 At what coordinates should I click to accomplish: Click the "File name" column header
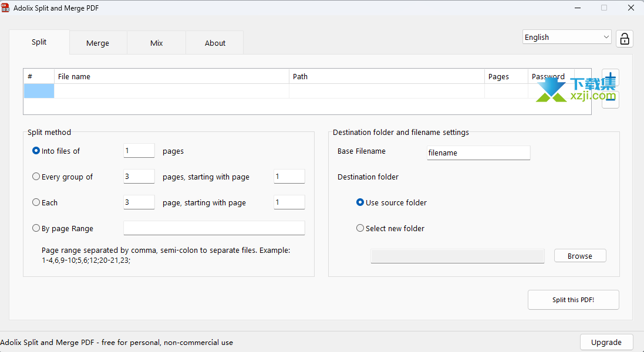click(x=171, y=76)
